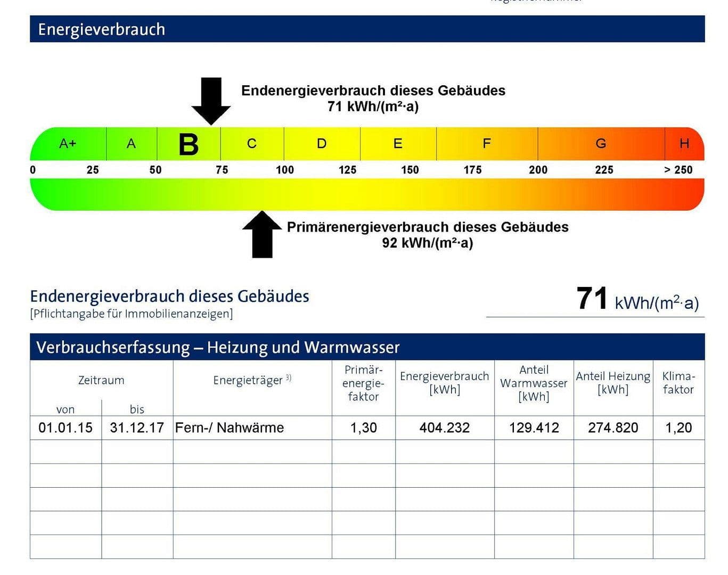Screen dimensions: 728x575
Task: Click the 'bis' sub-header
Action: tap(137, 409)
